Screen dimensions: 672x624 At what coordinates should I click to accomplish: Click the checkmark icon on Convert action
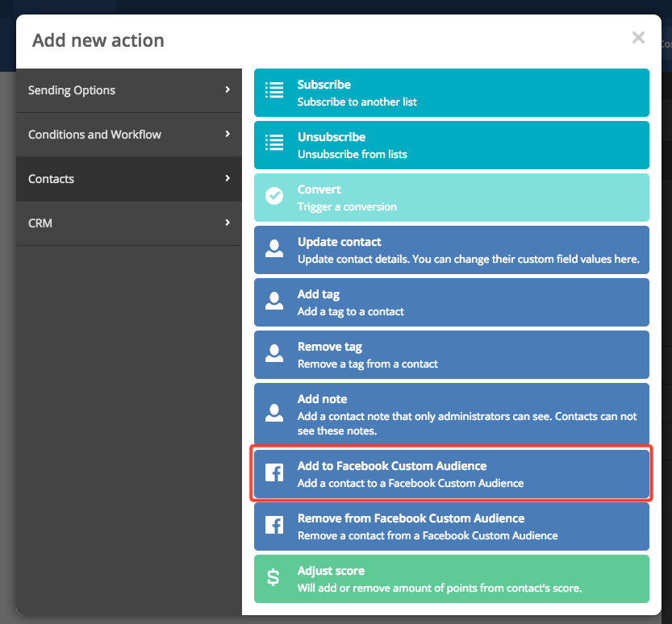(274, 197)
